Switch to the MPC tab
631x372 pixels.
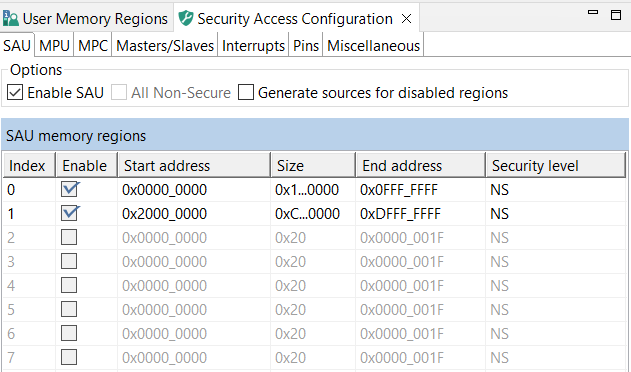(x=93, y=45)
